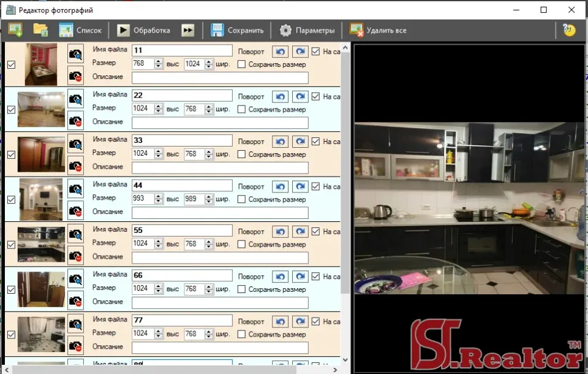The image size is (588, 374).
Task: Click camera preview icon for photo 22
Action: tap(76, 99)
